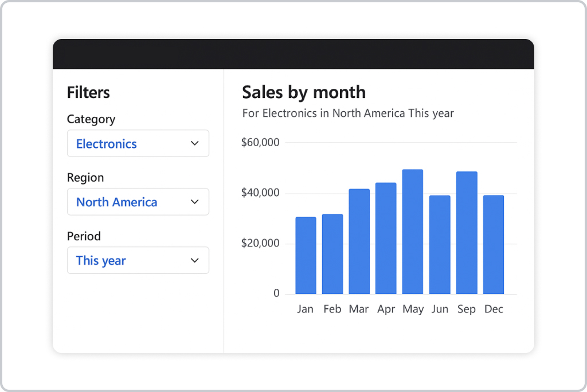The image size is (587, 392).
Task: Select the tallest bar for May
Action: click(x=413, y=232)
